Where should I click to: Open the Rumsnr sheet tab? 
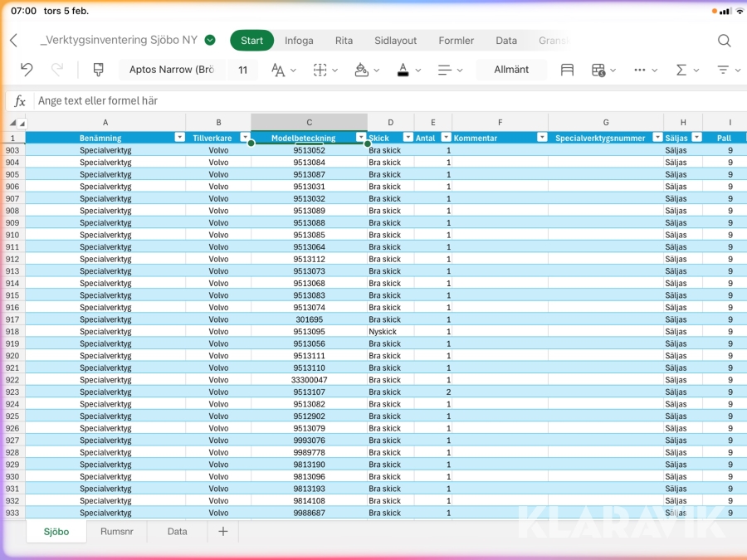[116, 532]
